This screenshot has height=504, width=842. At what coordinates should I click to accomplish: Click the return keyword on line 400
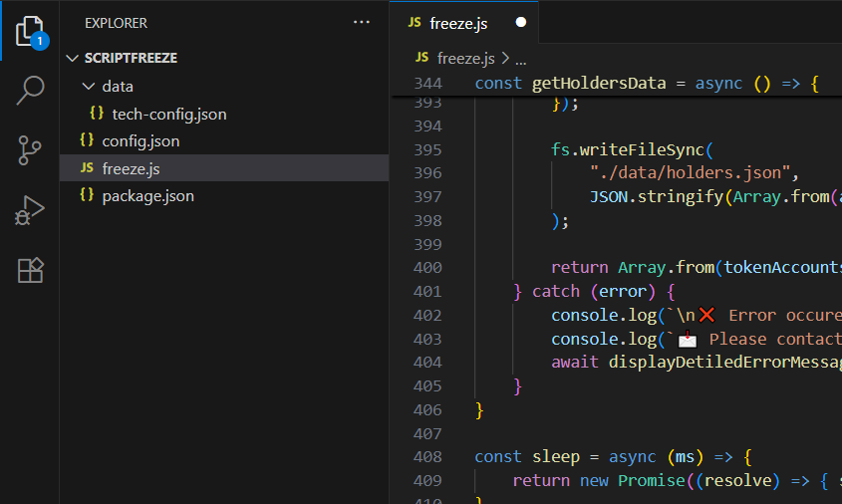579,267
